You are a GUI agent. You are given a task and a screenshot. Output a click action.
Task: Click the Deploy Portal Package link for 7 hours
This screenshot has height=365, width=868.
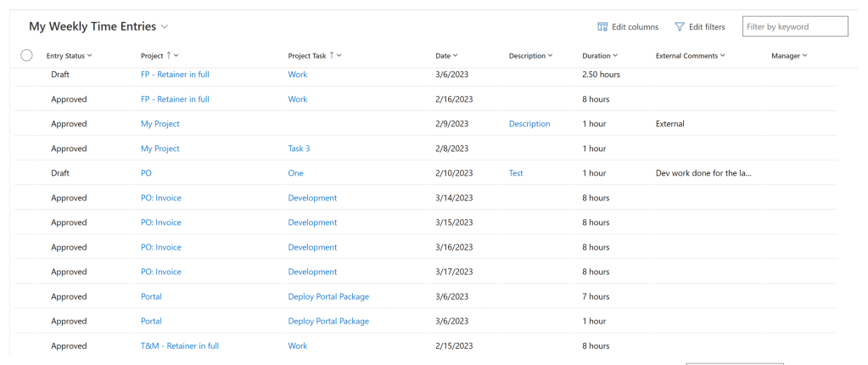click(x=328, y=297)
